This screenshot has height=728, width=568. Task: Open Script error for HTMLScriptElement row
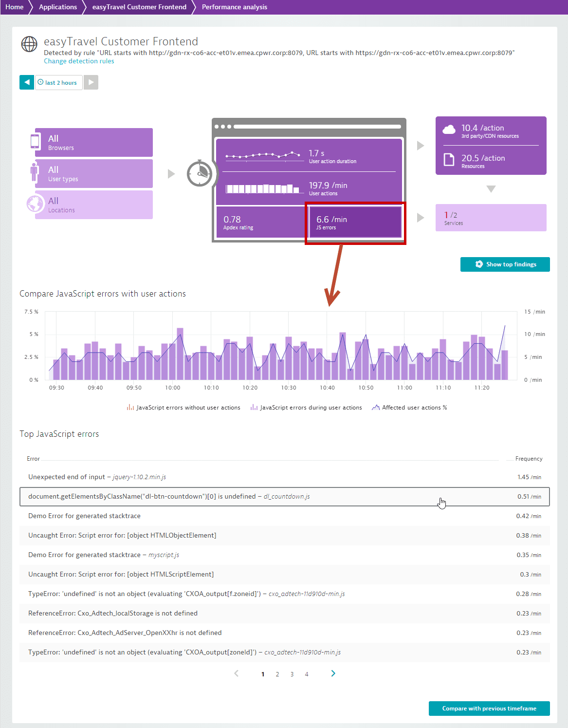click(285, 575)
